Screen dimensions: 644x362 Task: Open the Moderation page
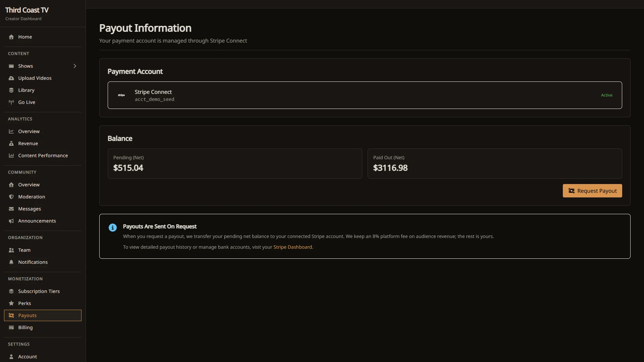(43, 197)
